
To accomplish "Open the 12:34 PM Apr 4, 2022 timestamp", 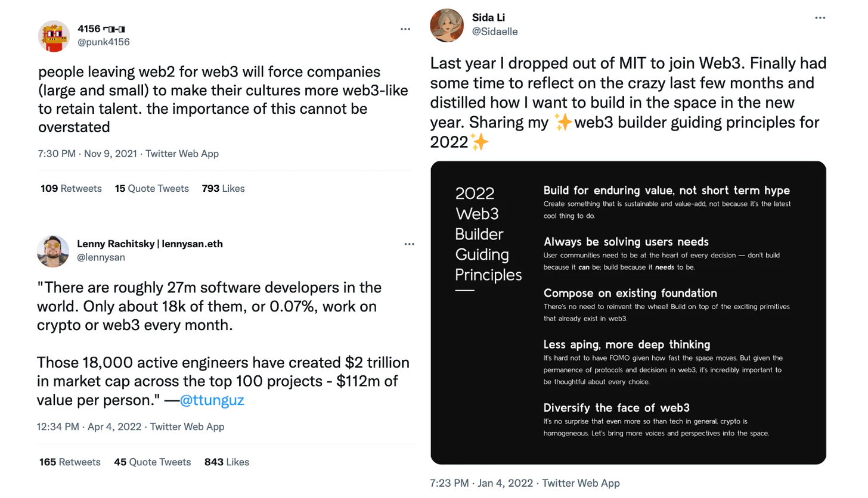I will tap(89, 427).
